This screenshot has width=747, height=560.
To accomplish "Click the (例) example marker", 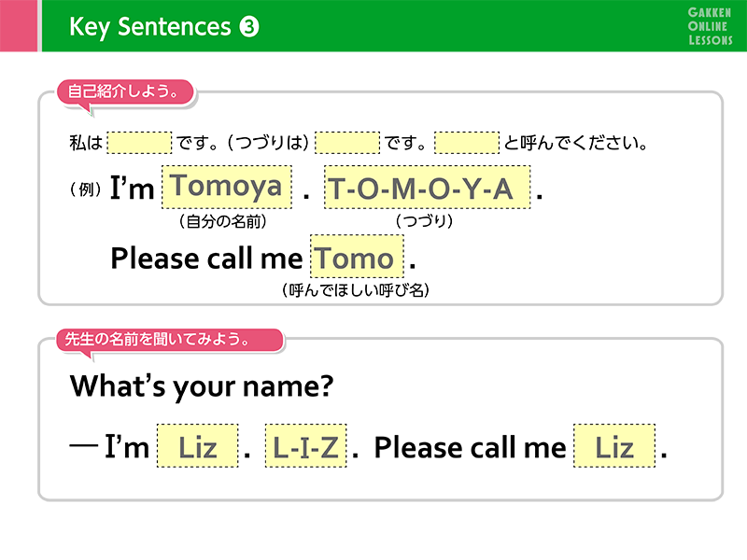I will tap(86, 189).
